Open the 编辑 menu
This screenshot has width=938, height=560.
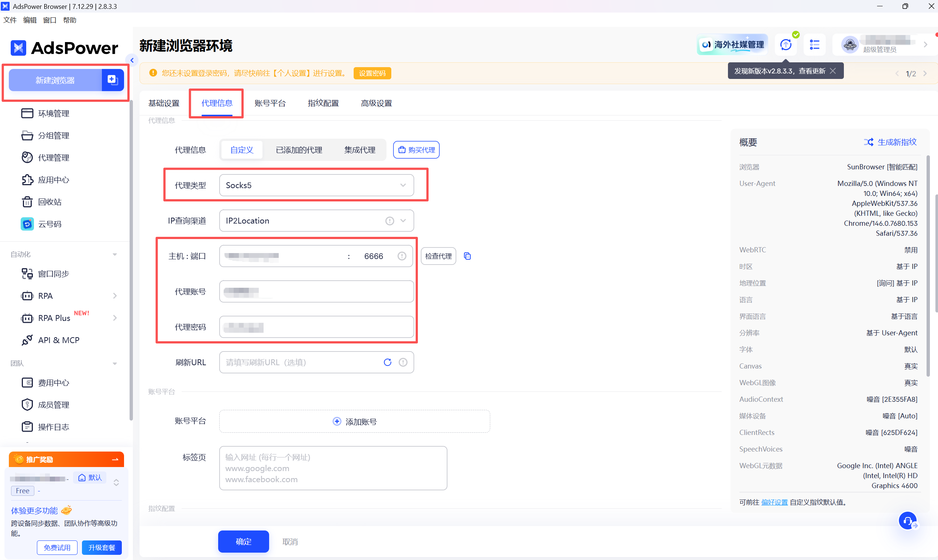pos(30,20)
